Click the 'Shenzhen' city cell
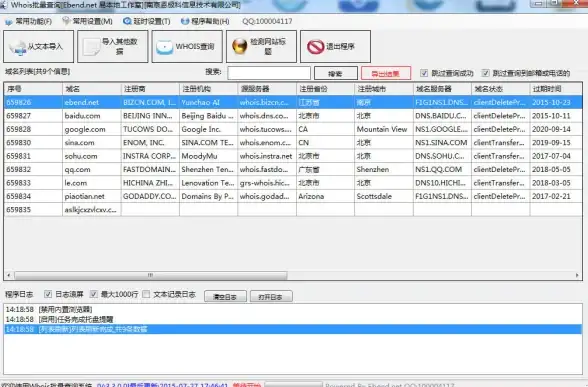 384,170
